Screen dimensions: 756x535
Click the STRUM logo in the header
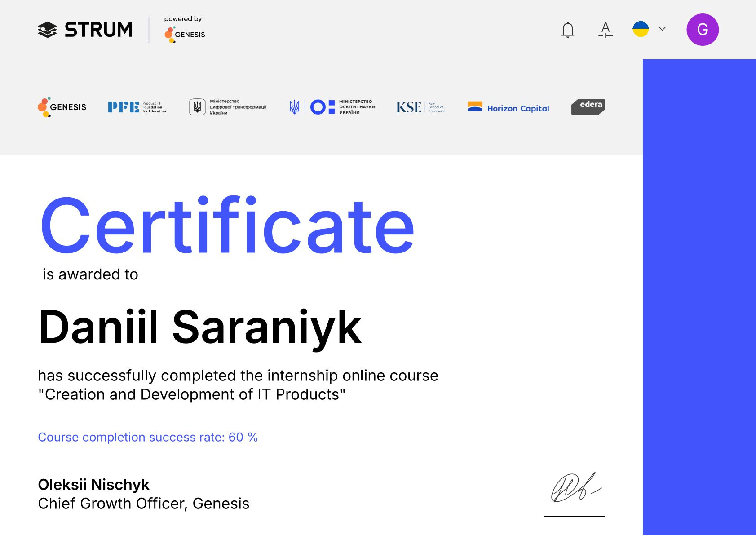[x=85, y=30]
